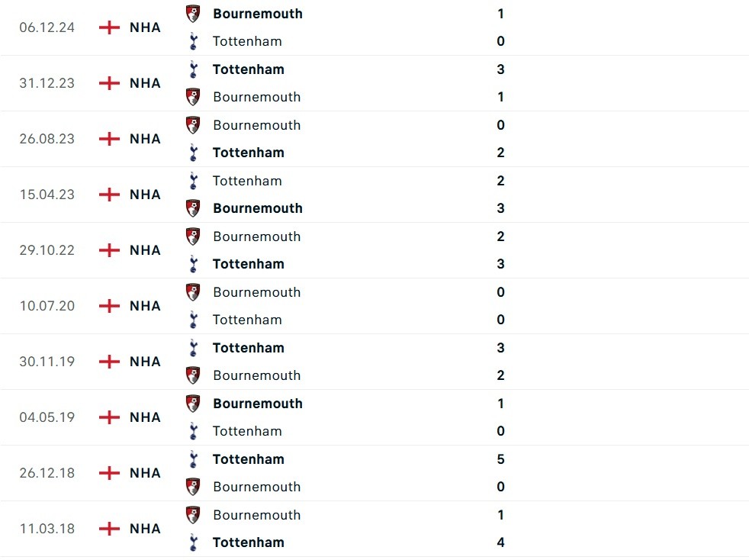Click Tottenham crest in 30.11.19 match

193,348
